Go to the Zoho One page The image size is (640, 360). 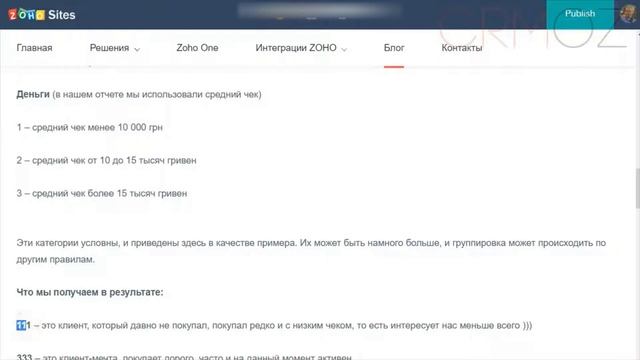197,48
